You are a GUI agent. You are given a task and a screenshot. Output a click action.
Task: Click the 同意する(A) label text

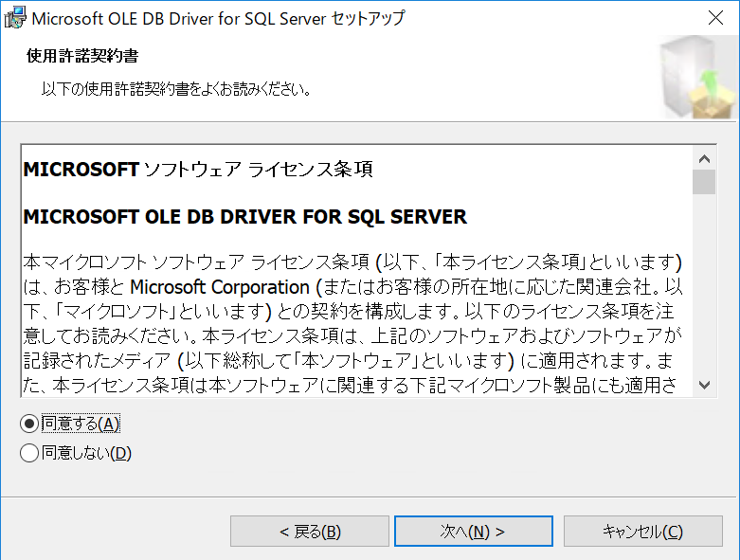(81, 424)
